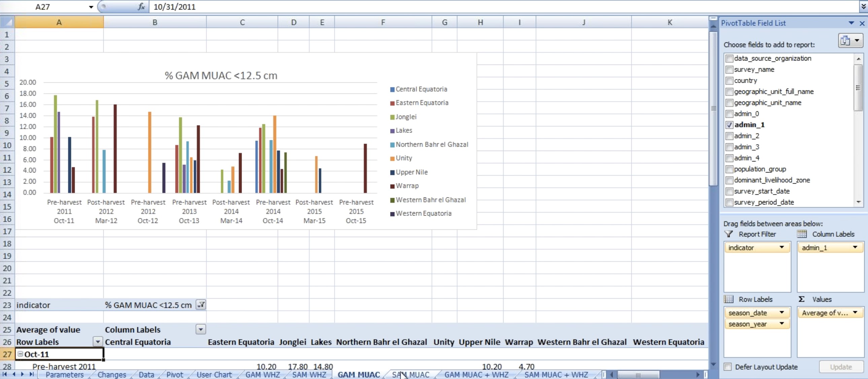Go to first sheet navigation arrow
Viewport: 868px width, 379px height.
(5, 374)
